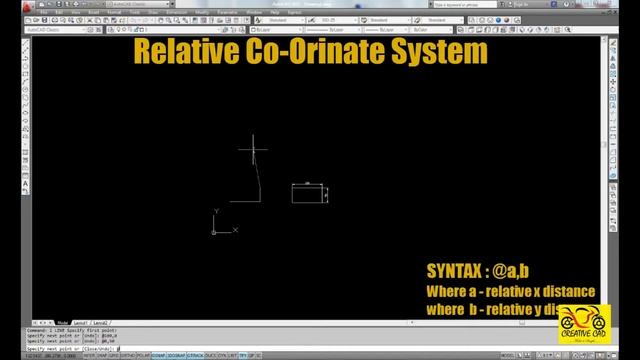The width and height of the screenshot is (640, 360).
Task: Click Sign In in title bar
Action: coord(522,4)
